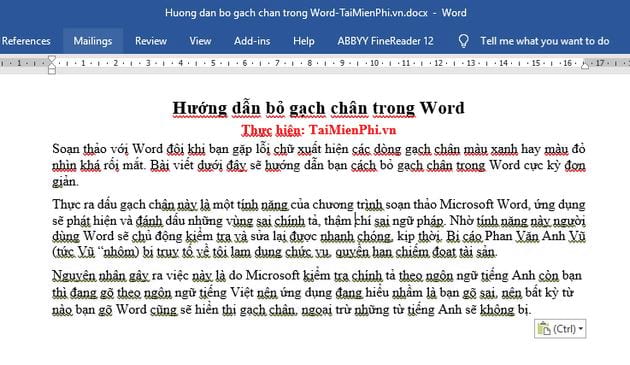Image resolution: width=630 pixels, height=365 pixels.
Task: Click the Tell me lightbulb icon
Action: pyautogui.click(x=463, y=41)
